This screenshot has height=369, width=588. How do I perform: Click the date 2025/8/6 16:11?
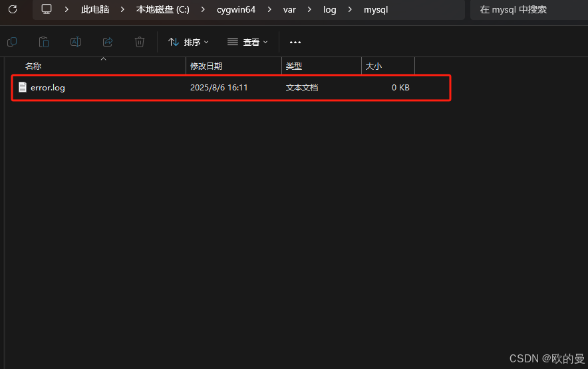[219, 88]
